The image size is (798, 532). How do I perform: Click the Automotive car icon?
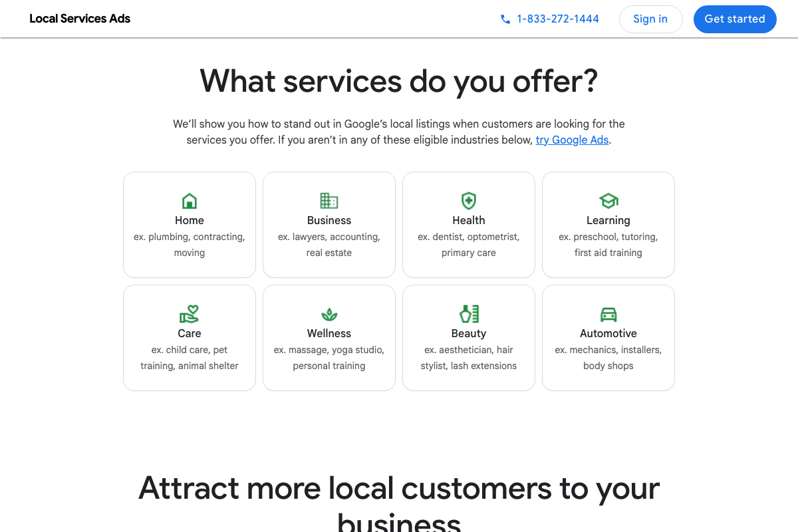click(608, 314)
